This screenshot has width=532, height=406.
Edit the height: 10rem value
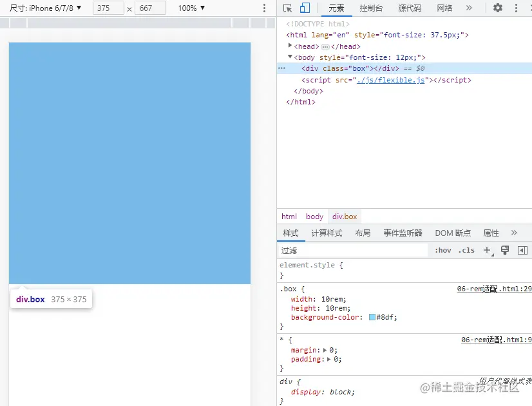click(x=337, y=308)
